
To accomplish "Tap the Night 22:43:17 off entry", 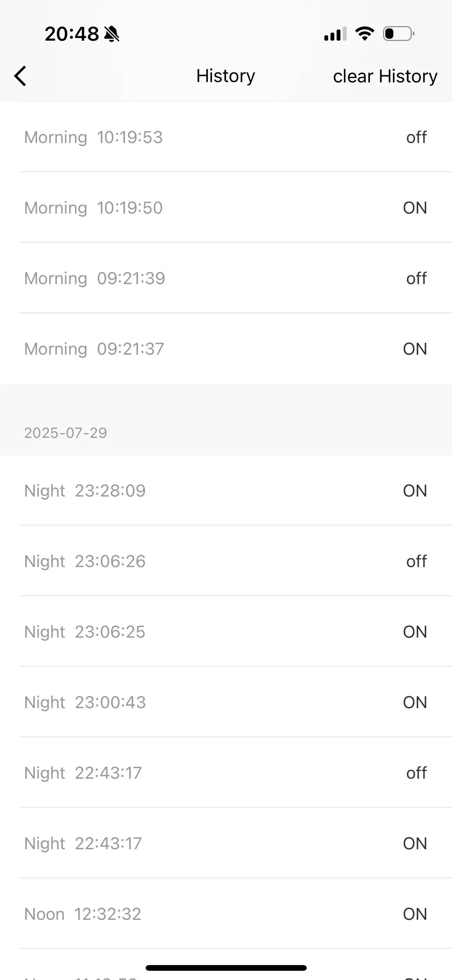I will pos(226,773).
